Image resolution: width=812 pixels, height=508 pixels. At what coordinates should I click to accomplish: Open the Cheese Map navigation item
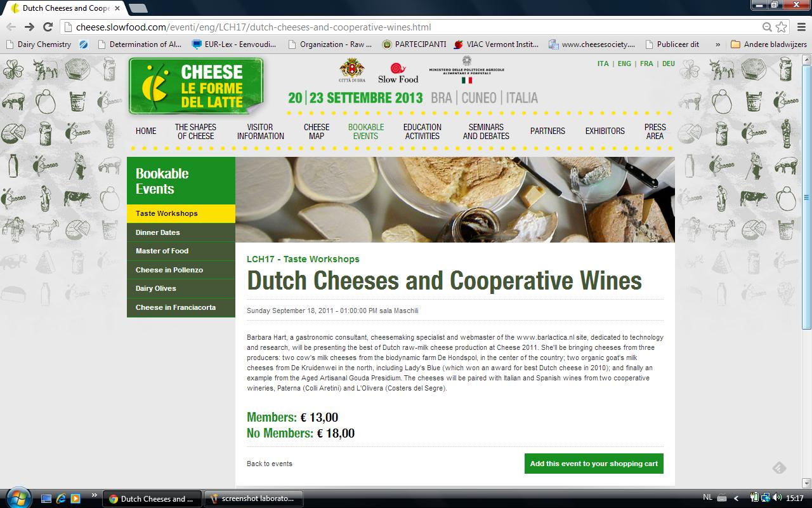pos(317,131)
